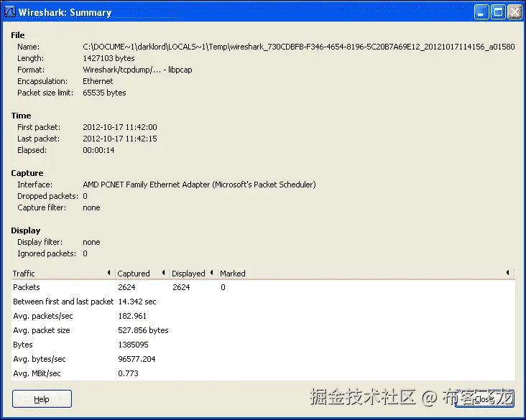
Task: Select the value 1385095
Action: 133,345
